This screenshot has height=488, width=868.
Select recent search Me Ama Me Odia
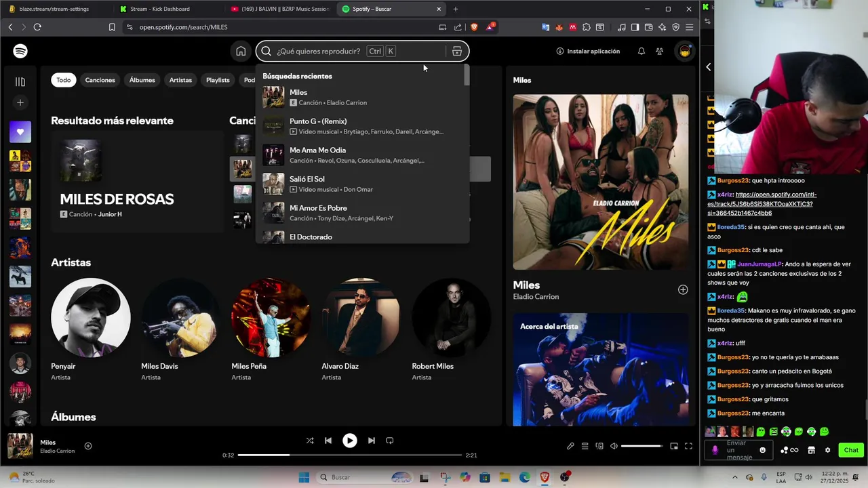point(362,155)
